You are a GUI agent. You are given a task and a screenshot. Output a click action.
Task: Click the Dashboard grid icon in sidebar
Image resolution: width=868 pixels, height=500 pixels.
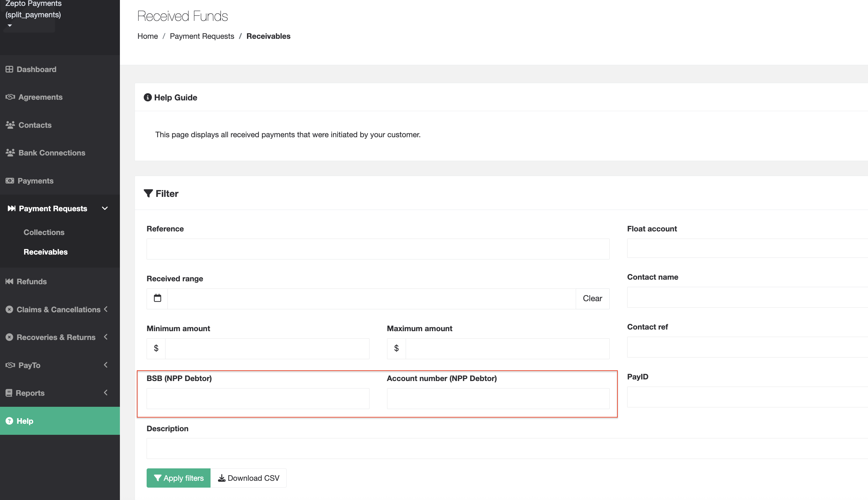[x=9, y=69]
